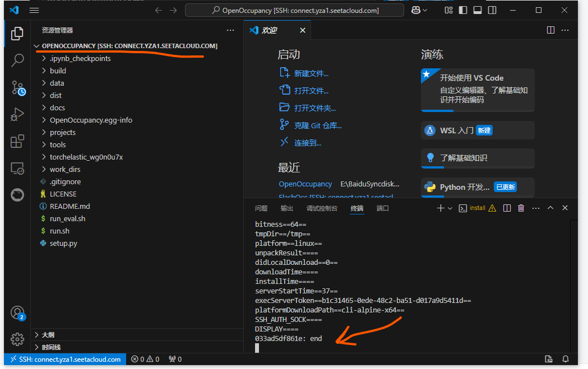This screenshot has height=369, width=588.
Task: Open the Manage settings gear
Action: pyautogui.click(x=17, y=339)
